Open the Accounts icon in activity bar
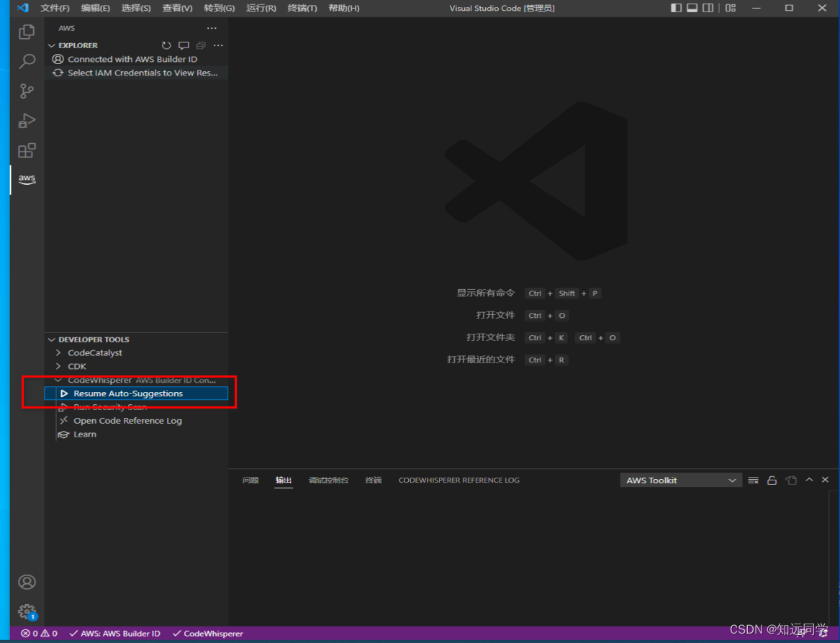 tap(27, 582)
